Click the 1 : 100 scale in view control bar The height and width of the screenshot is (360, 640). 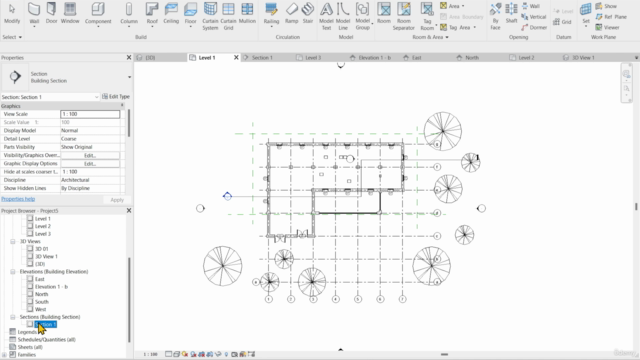[x=150, y=354]
